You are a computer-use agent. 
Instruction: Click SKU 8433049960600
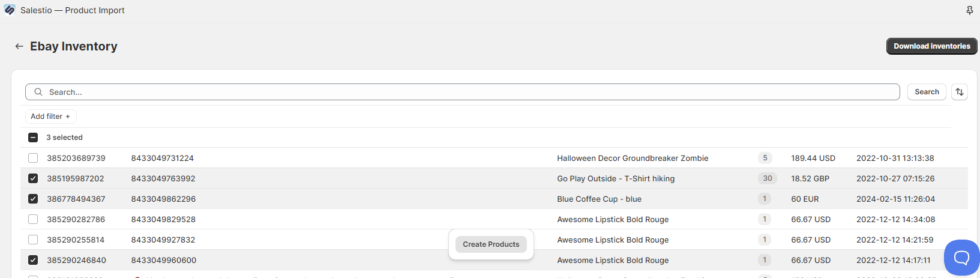pos(164,260)
